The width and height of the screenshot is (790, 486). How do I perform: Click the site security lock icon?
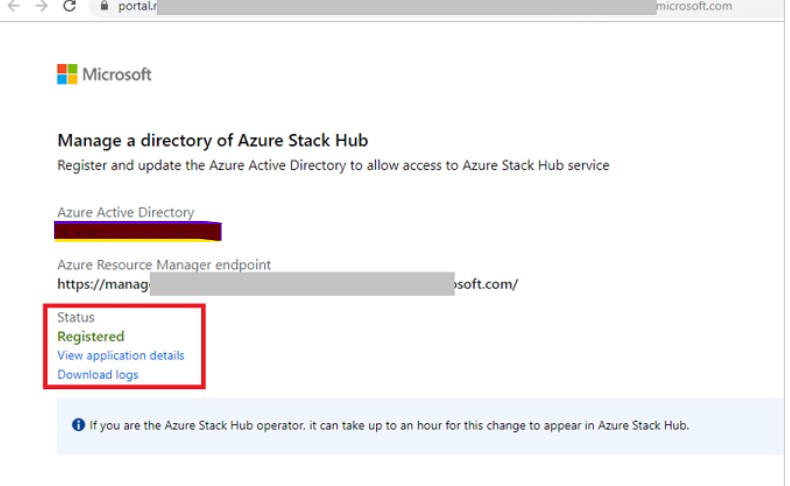[101, 6]
